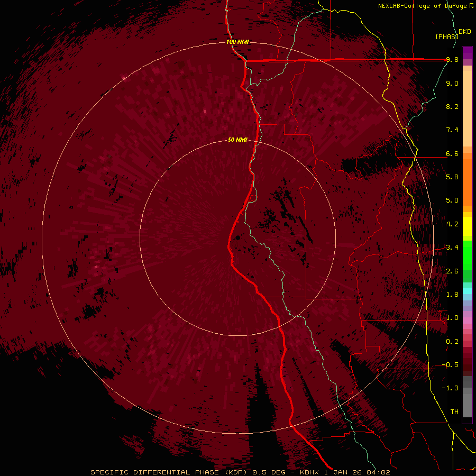
Task: Click the 0.2 scale value
Action: [452, 342]
